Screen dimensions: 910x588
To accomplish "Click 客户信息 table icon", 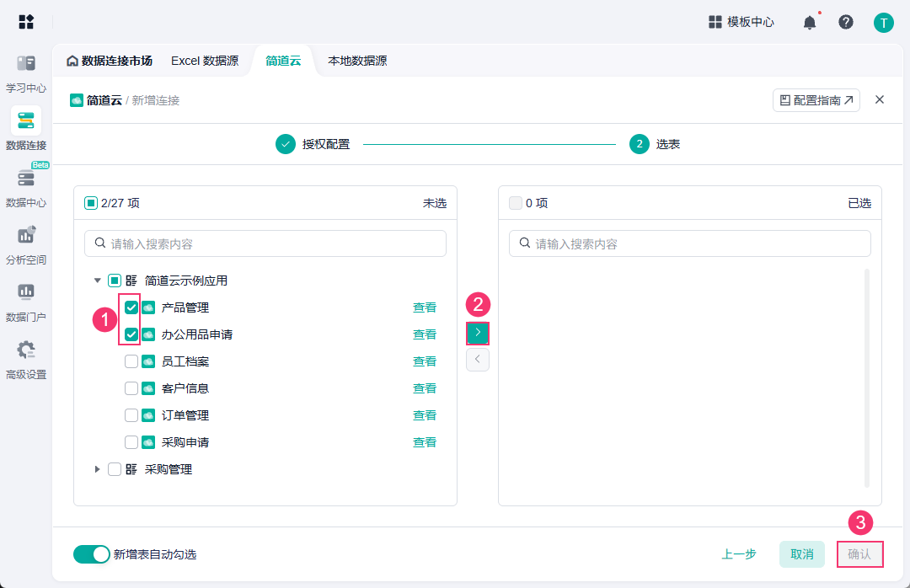I will tap(148, 388).
